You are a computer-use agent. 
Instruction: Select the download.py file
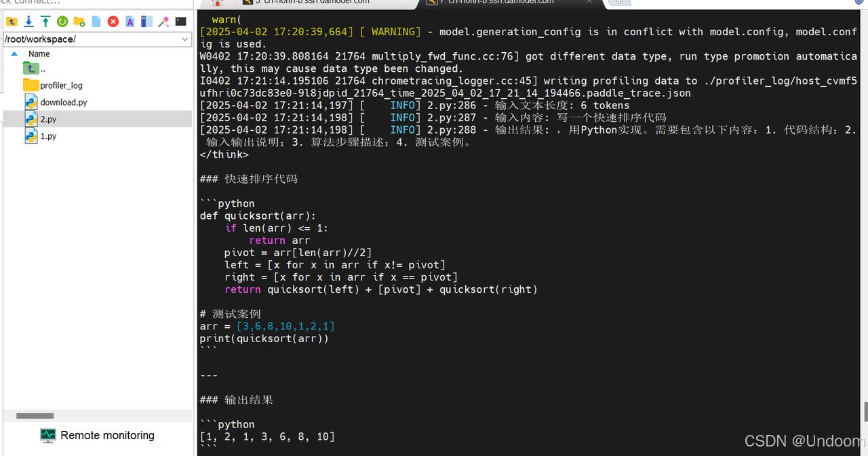click(x=64, y=102)
